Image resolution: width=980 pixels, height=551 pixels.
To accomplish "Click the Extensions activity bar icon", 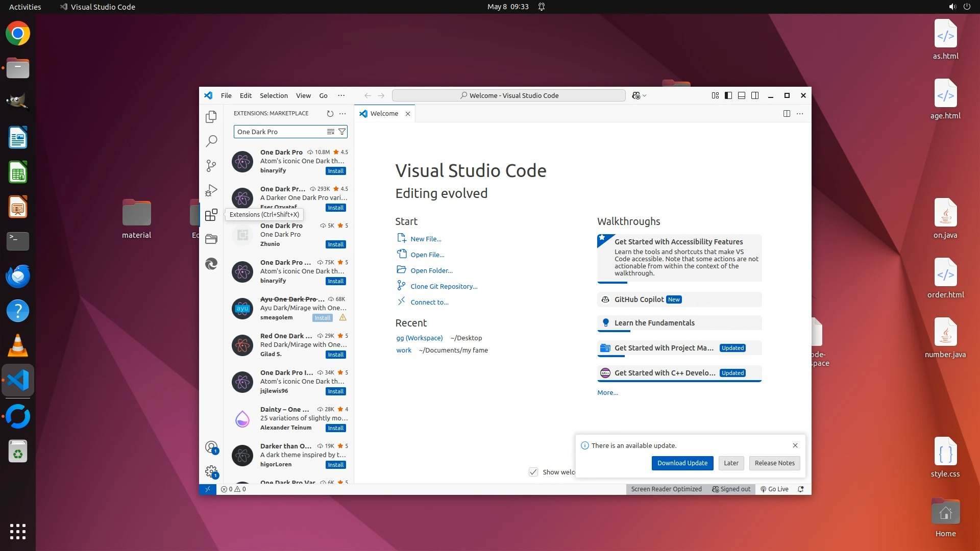I will tap(211, 215).
